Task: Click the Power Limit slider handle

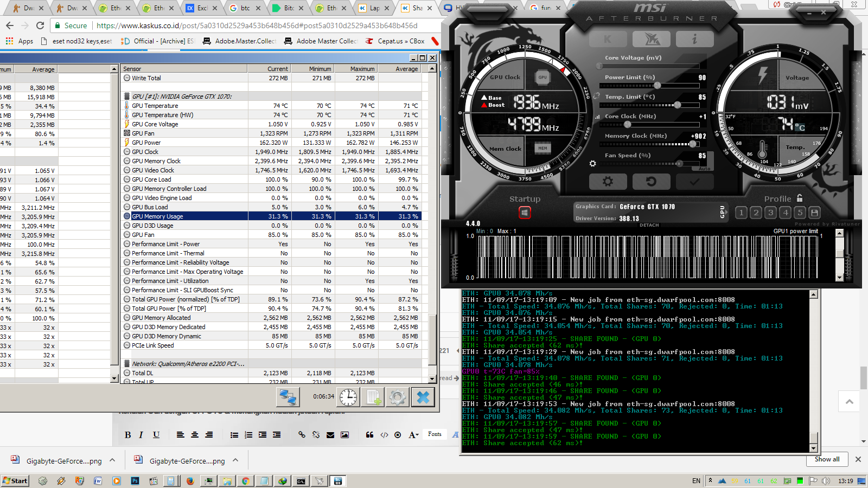Action: pos(658,86)
